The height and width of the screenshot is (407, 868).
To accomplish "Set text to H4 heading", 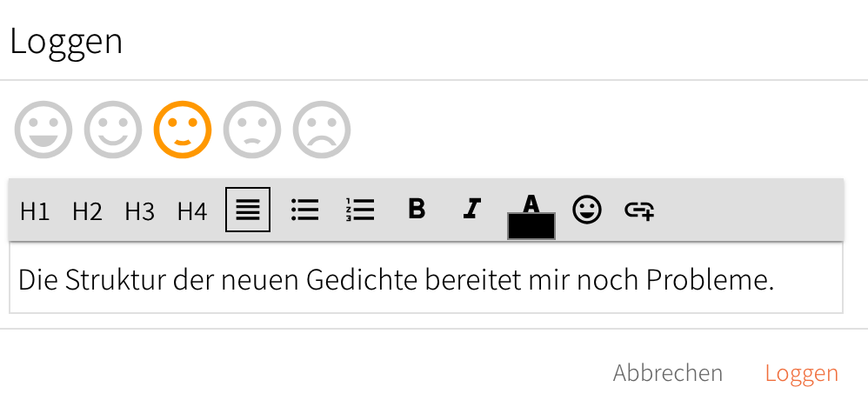I will pyautogui.click(x=192, y=210).
